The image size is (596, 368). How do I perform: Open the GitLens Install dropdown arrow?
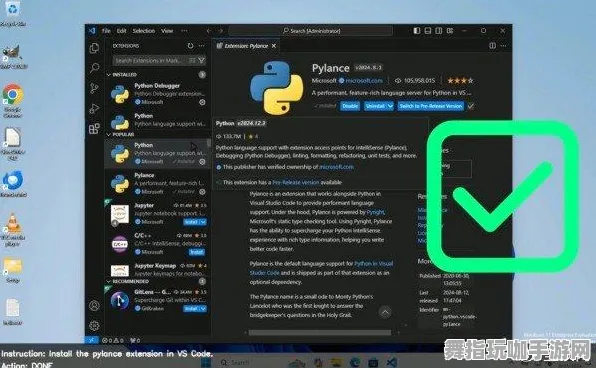(x=203, y=309)
